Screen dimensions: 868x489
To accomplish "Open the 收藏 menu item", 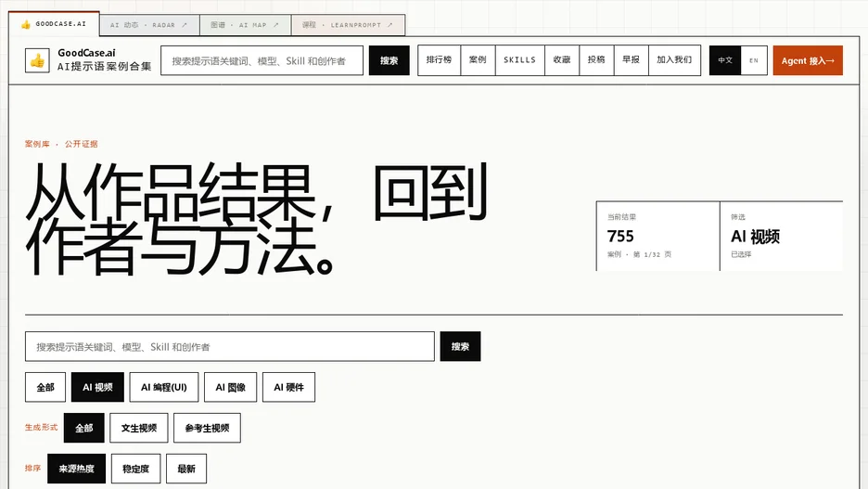I will tap(562, 59).
